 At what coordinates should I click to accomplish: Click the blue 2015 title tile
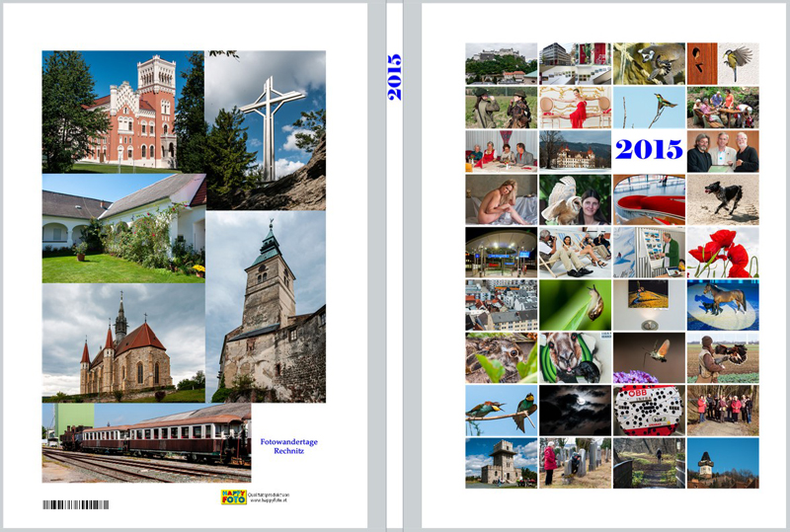[x=649, y=150]
